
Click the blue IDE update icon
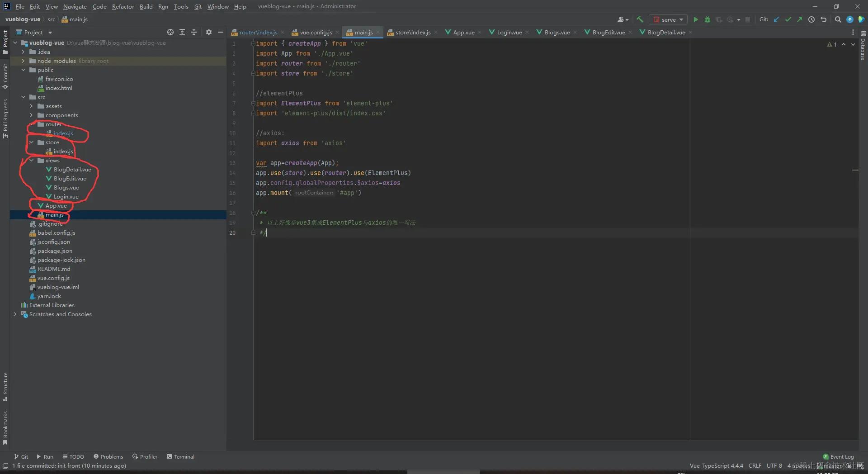[850, 19]
